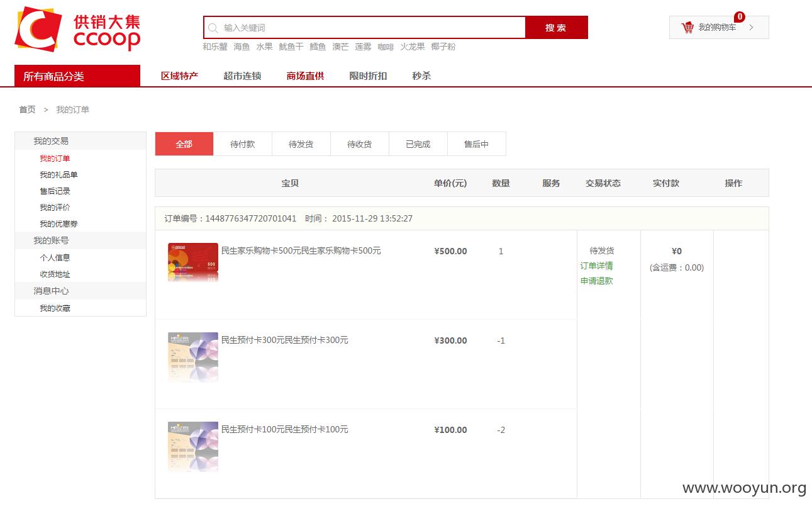Select hot keyword 鱿鱼干

(291, 47)
